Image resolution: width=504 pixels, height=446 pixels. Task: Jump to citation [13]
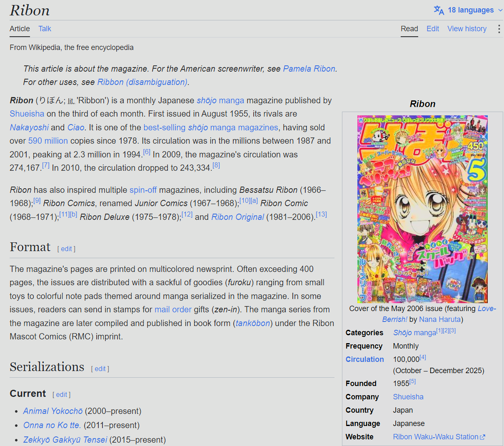click(321, 214)
